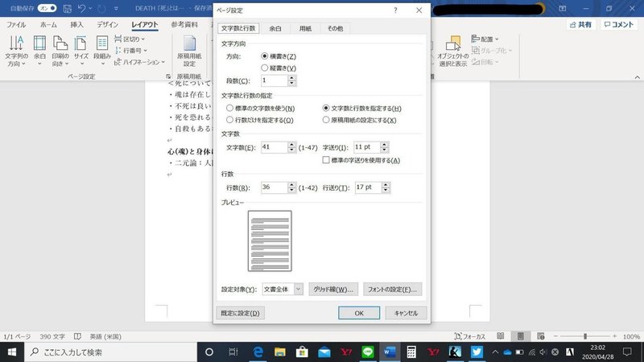Open LINE app from taskbar
This screenshot has width=644, height=362.
[x=368, y=352]
